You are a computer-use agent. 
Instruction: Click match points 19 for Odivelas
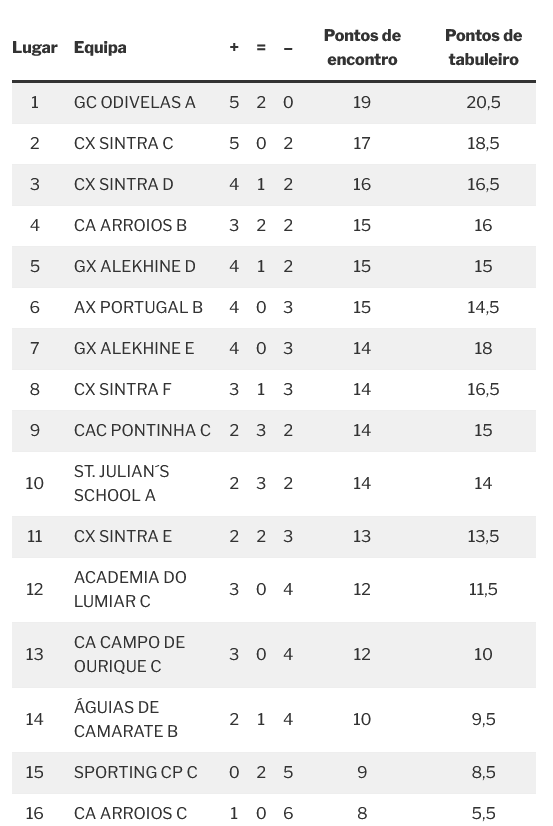[x=362, y=102]
